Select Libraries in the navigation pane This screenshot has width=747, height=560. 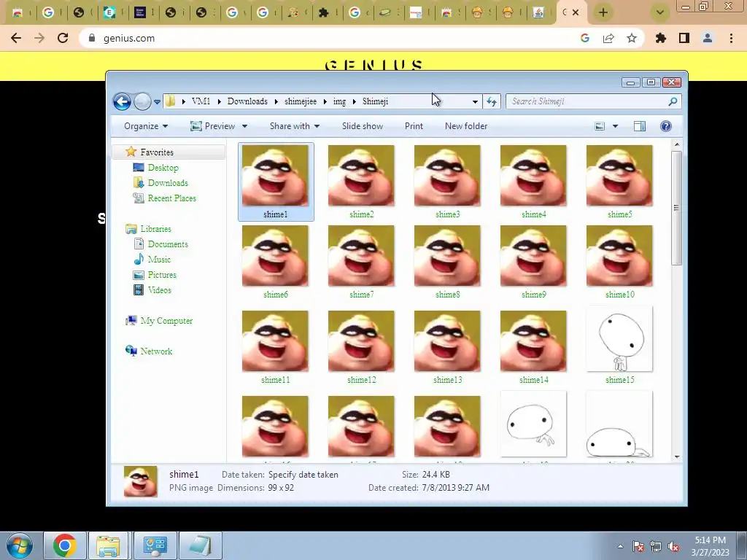coord(155,229)
